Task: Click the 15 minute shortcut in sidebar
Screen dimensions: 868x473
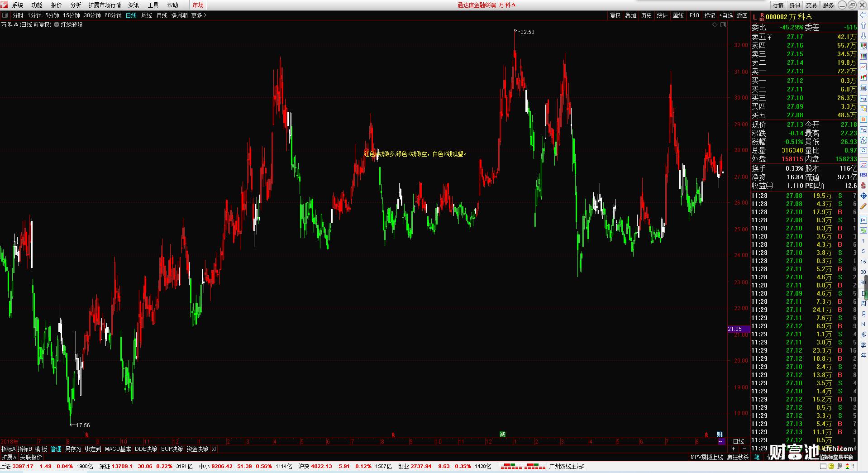Action: coord(863,262)
